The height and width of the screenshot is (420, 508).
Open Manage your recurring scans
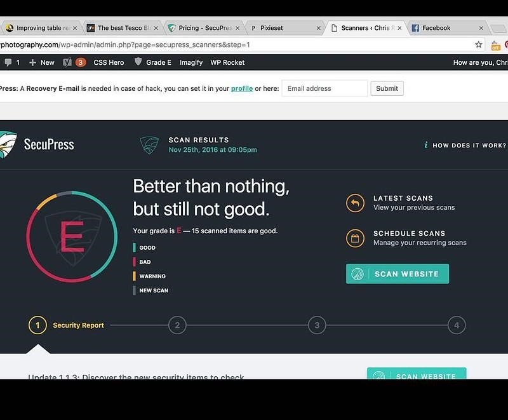(420, 243)
